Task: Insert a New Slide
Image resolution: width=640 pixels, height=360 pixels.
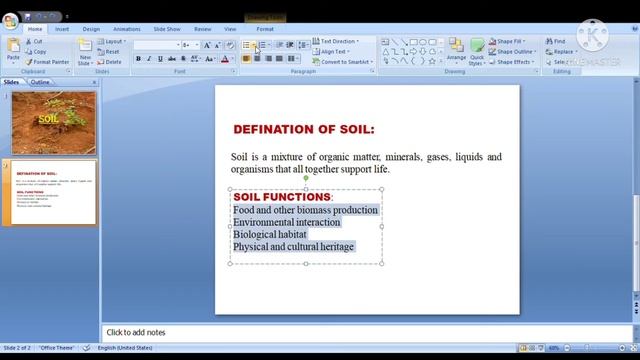Action: (85, 52)
